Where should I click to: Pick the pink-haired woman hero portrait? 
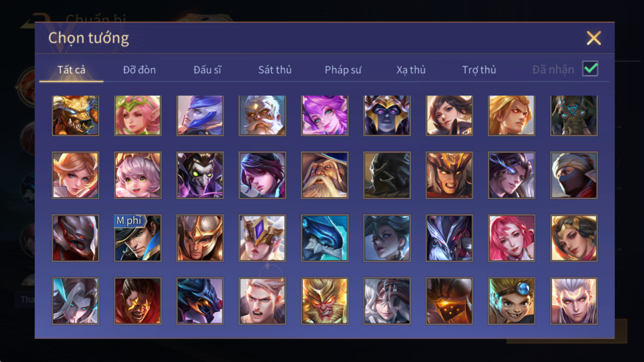[511, 238]
